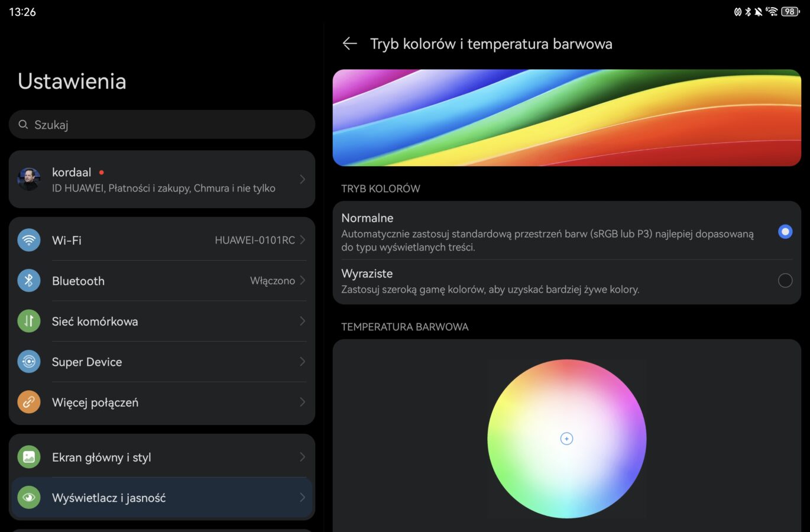Open Wi-Fi details via its chevron

coord(302,240)
